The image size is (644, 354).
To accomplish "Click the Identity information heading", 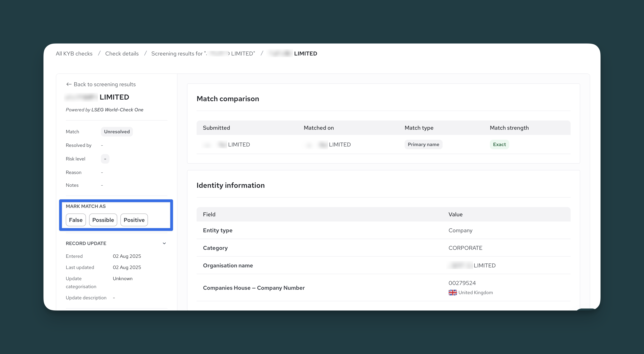I will (230, 185).
